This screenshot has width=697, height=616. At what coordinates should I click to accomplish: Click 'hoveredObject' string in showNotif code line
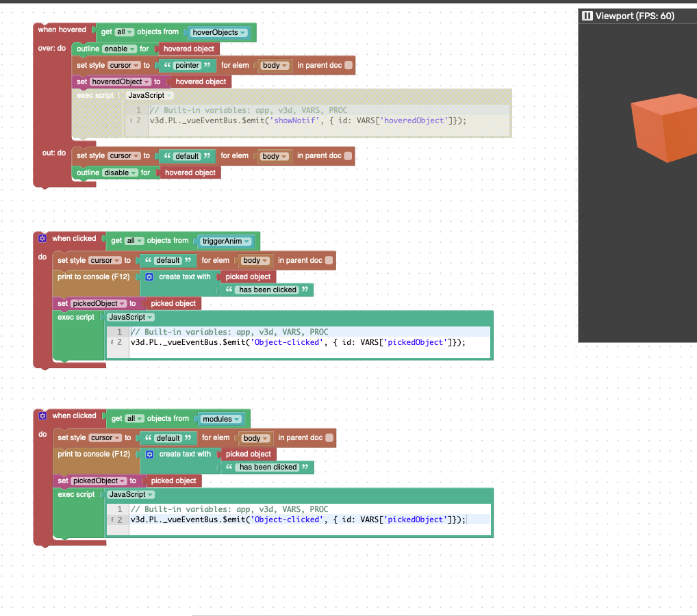pyautogui.click(x=414, y=120)
